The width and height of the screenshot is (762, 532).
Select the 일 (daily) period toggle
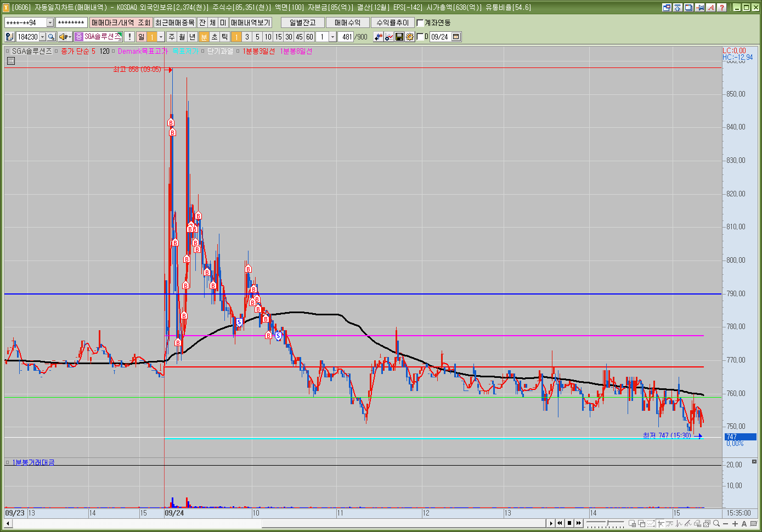pos(142,37)
